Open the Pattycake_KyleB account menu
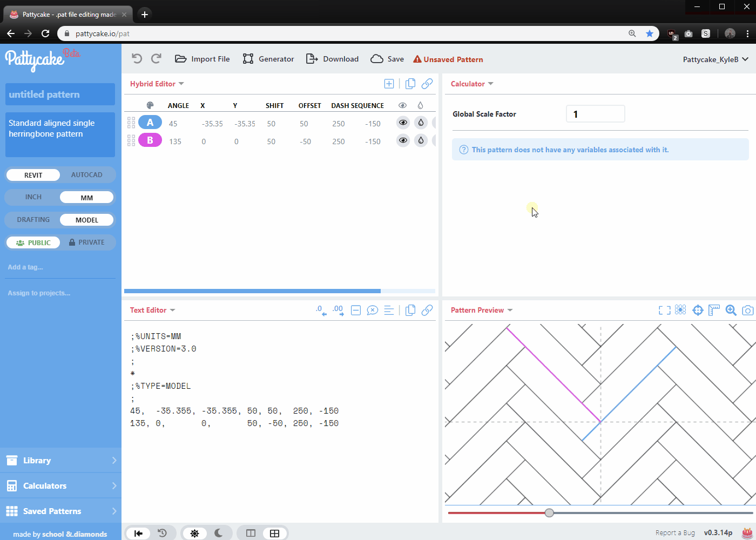756x540 pixels. [x=715, y=59]
